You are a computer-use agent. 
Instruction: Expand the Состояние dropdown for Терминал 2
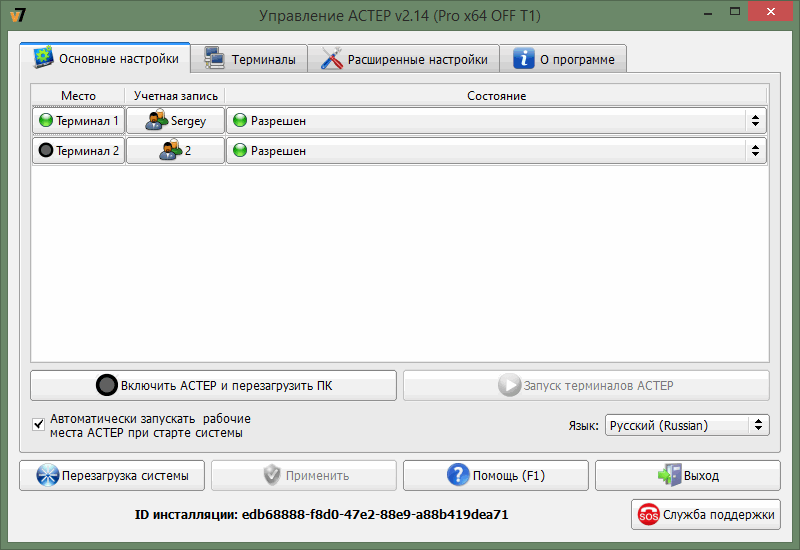pyautogui.click(x=754, y=151)
